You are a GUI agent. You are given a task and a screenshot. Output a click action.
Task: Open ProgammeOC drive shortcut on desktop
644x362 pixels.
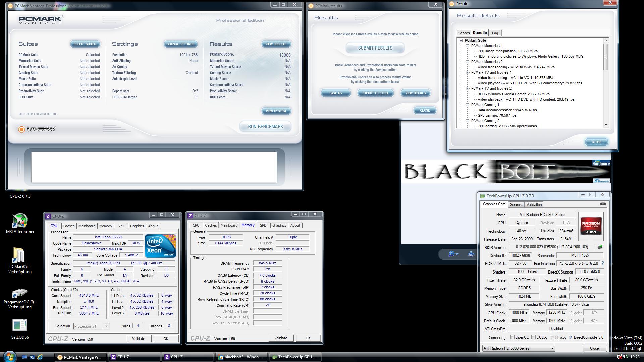pyautogui.click(x=19, y=293)
